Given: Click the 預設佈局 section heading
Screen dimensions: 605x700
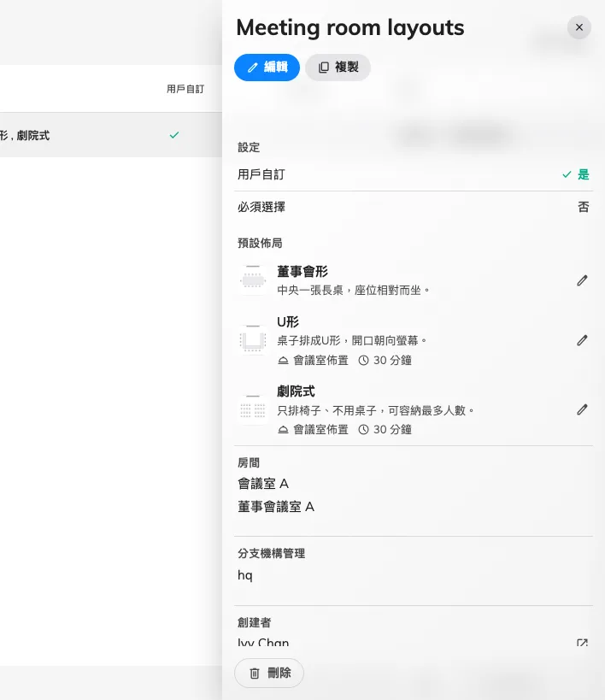Looking at the screenshot, I should (260, 243).
